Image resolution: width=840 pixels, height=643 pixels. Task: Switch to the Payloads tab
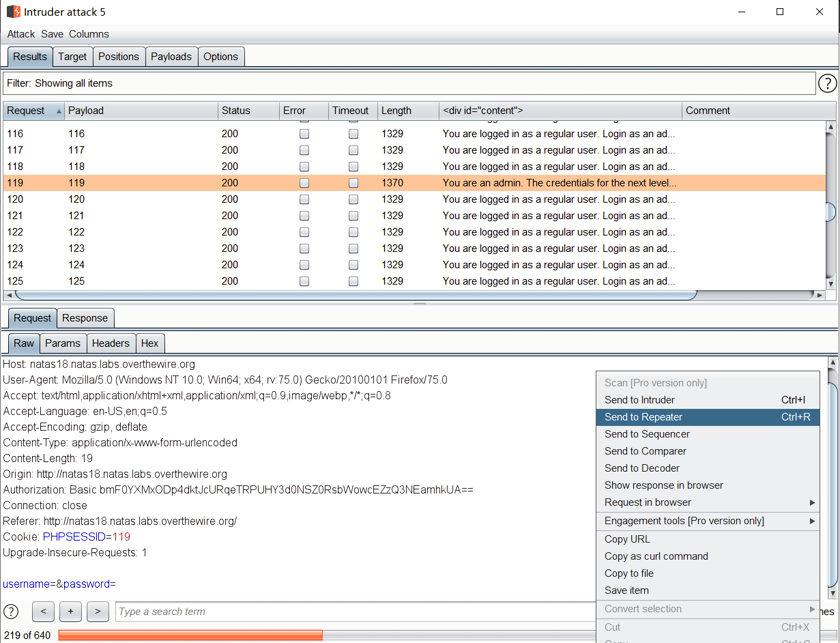[x=171, y=57]
